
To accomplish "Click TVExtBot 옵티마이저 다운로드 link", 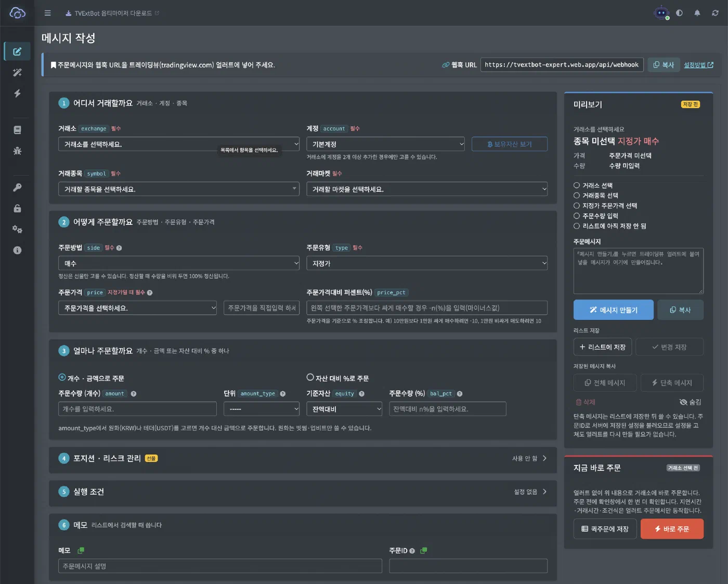I will tap(112, 13).
